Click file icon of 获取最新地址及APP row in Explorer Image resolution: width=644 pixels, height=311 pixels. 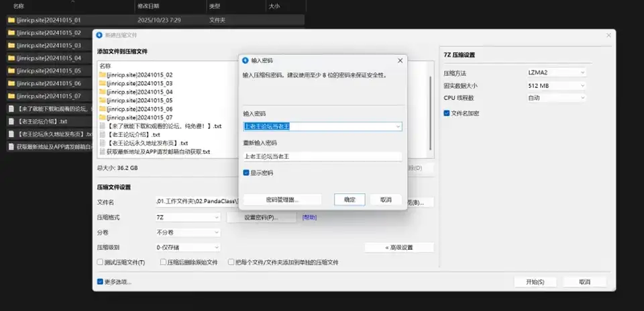11,146
